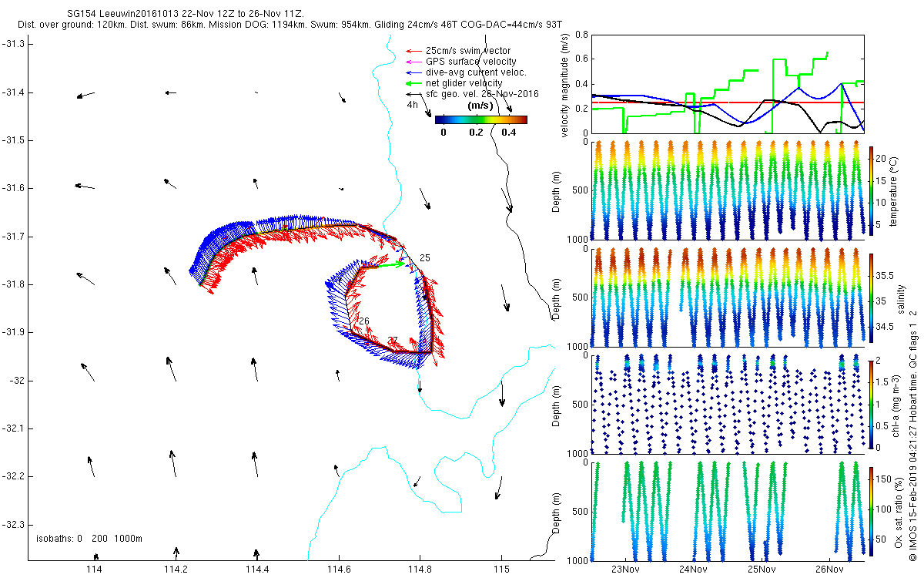
Task: Click the magenta GPS surface velocity legend arrow
Action: (x=413, y=62)
